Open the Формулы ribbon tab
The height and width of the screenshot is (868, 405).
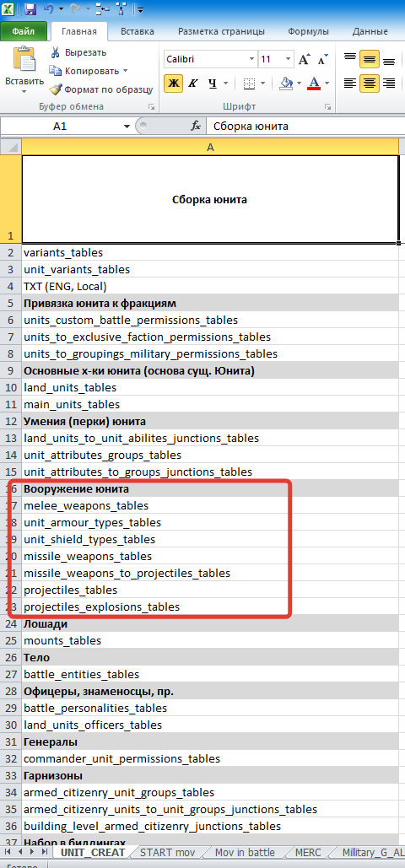coord(308,31)
